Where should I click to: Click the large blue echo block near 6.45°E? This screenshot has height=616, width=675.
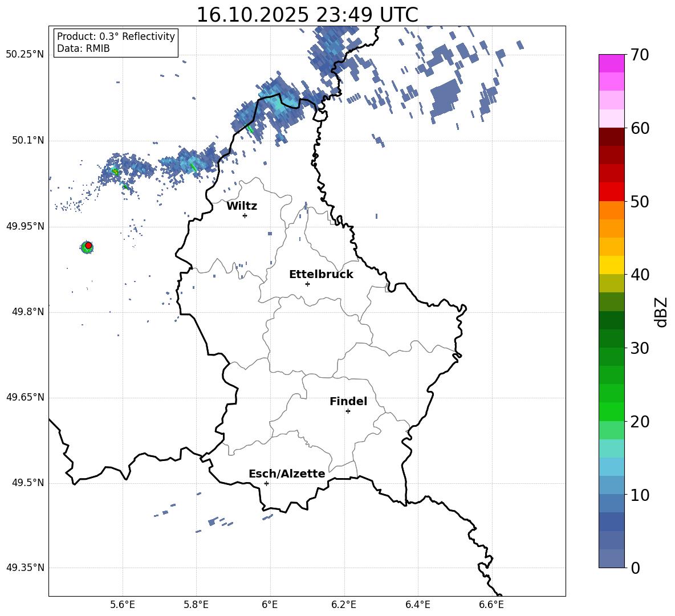coord(446,97)
